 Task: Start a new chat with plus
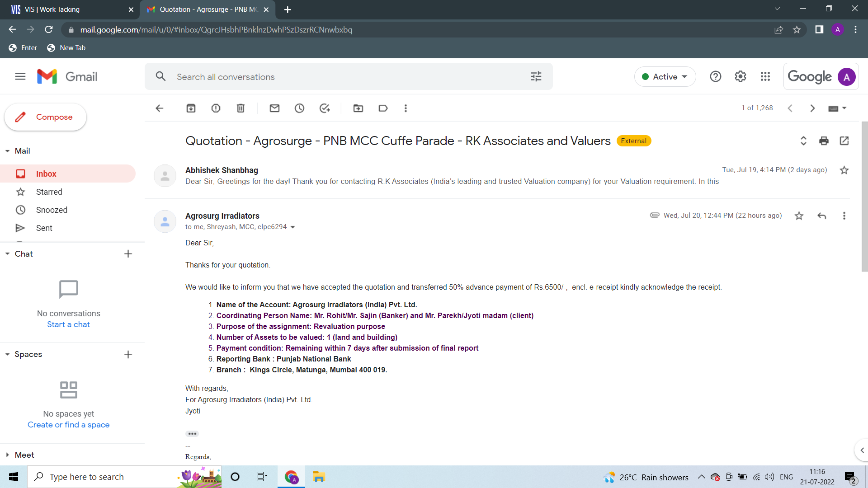point(128,254)
